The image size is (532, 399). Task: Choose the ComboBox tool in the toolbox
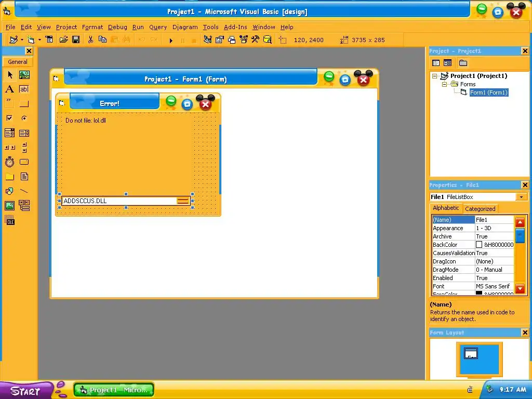click(x=10, y=132)
